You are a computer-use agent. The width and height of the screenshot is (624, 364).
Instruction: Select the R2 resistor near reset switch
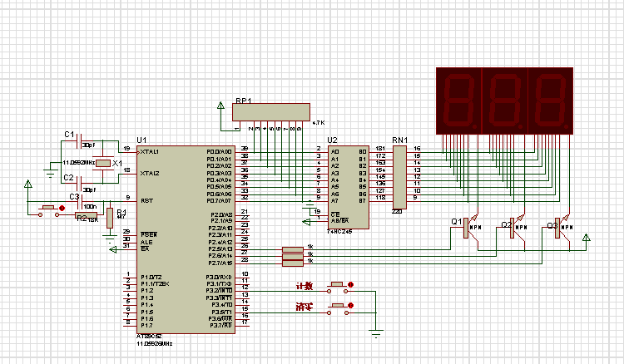click(86, 215)
